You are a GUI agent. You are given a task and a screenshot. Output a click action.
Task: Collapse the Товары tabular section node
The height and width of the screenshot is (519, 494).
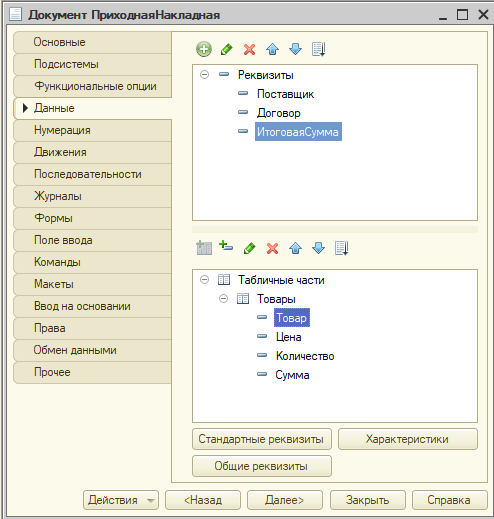[x=223, y=298]
